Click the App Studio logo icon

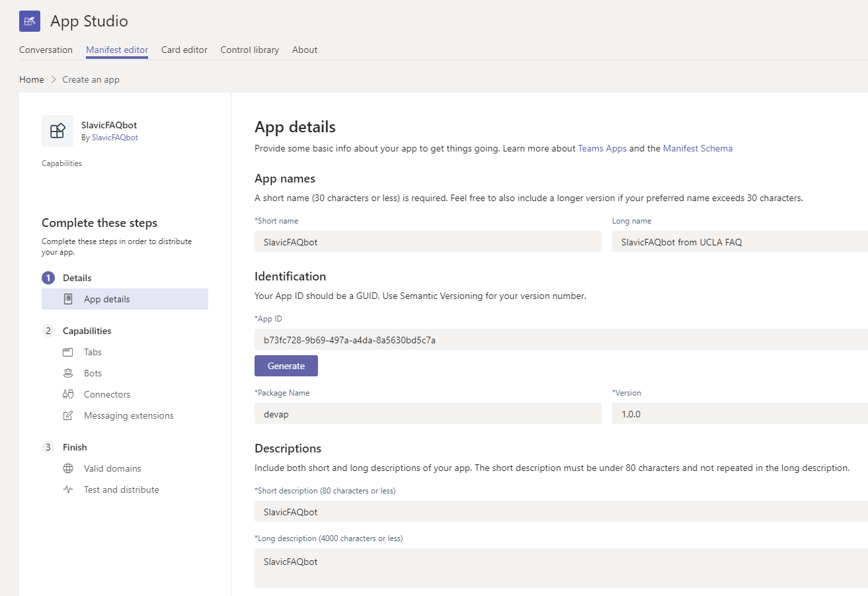click(30, 21)
